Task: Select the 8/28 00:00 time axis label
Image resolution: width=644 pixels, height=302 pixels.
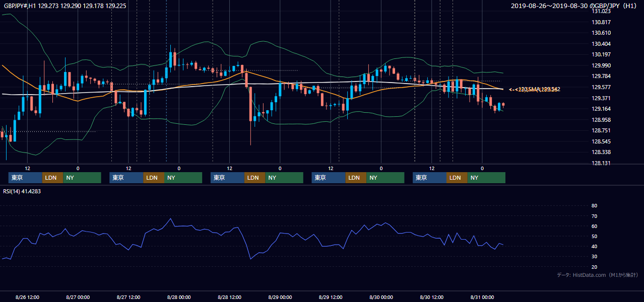Action: click(179, 297)
